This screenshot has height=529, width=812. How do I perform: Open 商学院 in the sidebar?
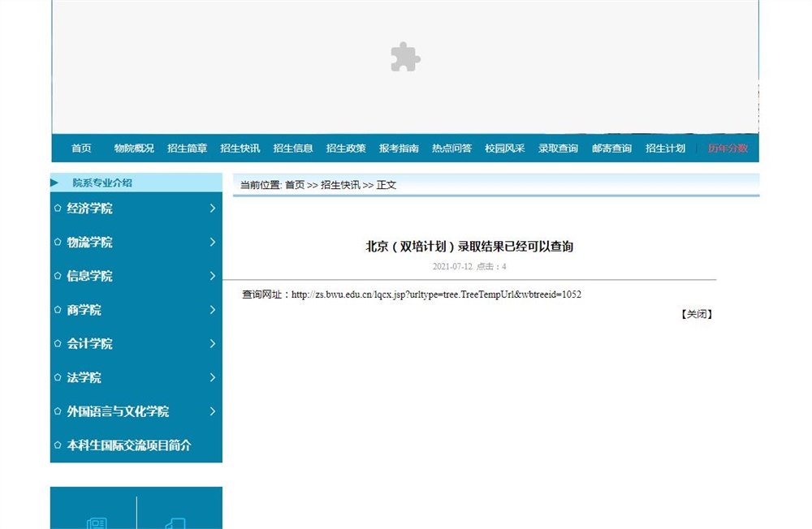coord(84,310)
